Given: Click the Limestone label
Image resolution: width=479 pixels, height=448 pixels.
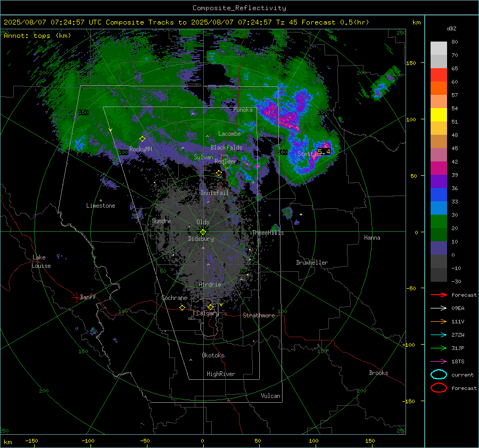Looking at the screenshot, I should (x=101, y=206).
